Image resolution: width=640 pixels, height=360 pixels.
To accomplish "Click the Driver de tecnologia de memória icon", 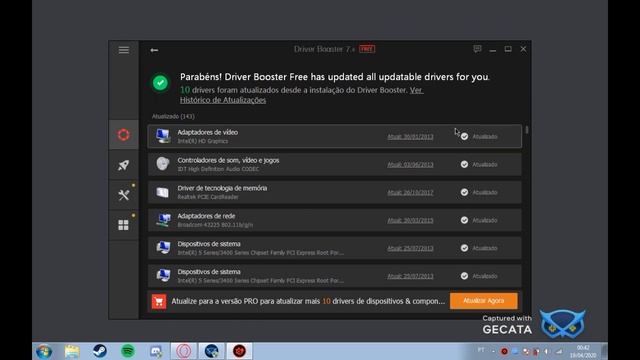I will (x=163, y=192).
